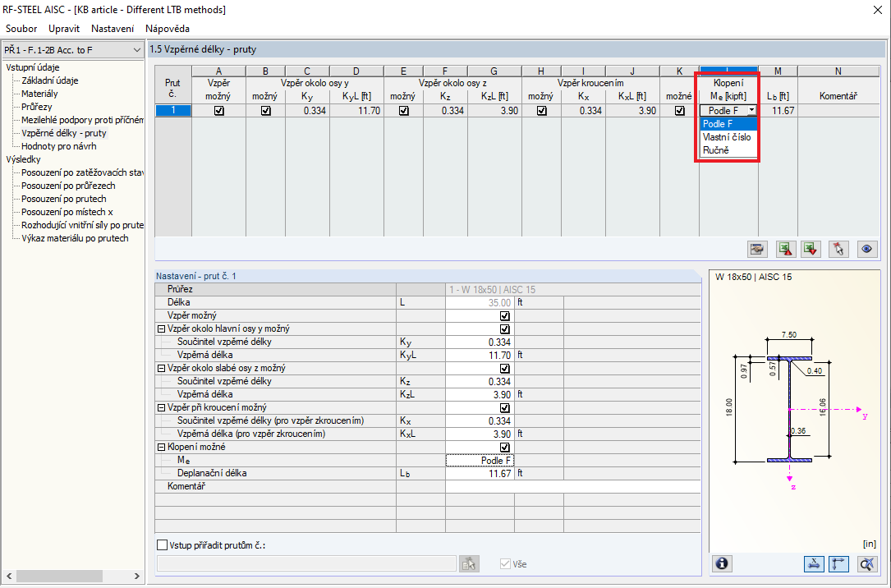This screenshot has width=891, height=588.
Task: Open 'Rozhodující vnitřní síly po prute' item
Action: [x=82, y=225]
